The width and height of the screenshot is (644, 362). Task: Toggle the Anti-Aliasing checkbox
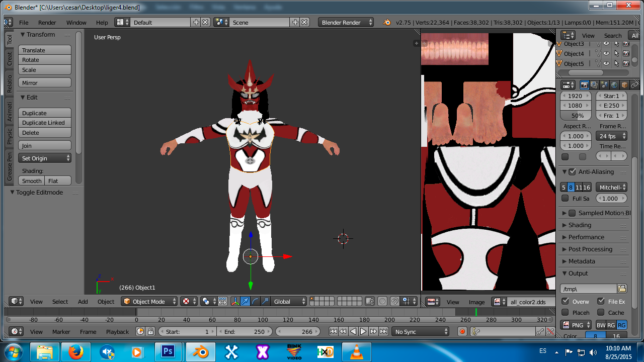[572, 171]
